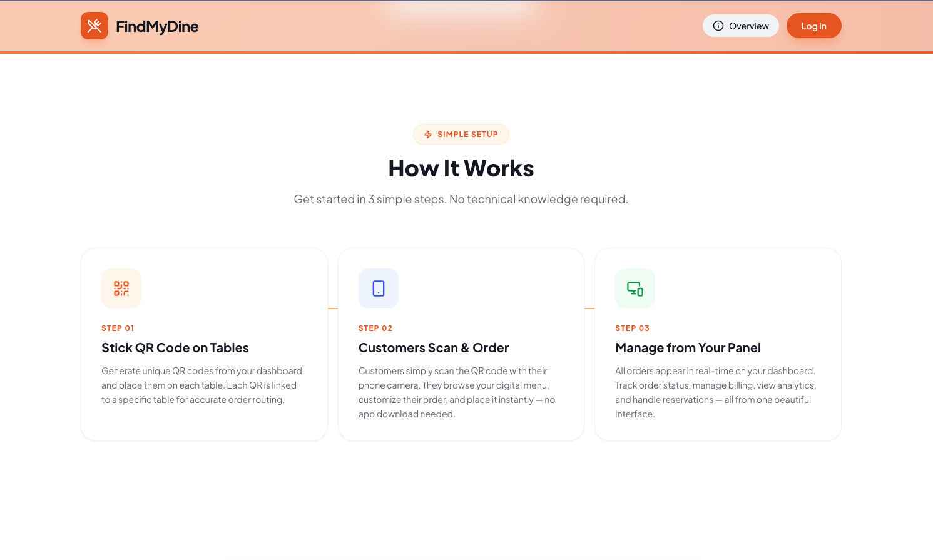Click the Log in button
Viewport: 933px width, 560px height.
tap(813, 26)
